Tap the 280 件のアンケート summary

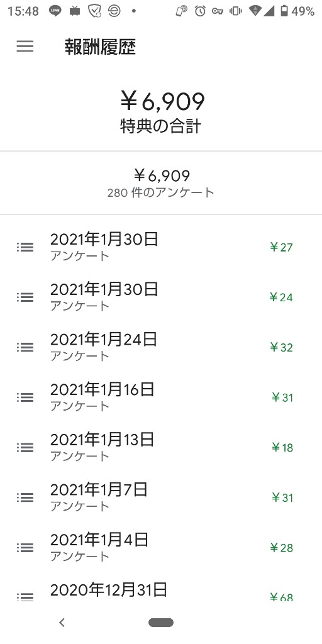click(x=161, y=192)
